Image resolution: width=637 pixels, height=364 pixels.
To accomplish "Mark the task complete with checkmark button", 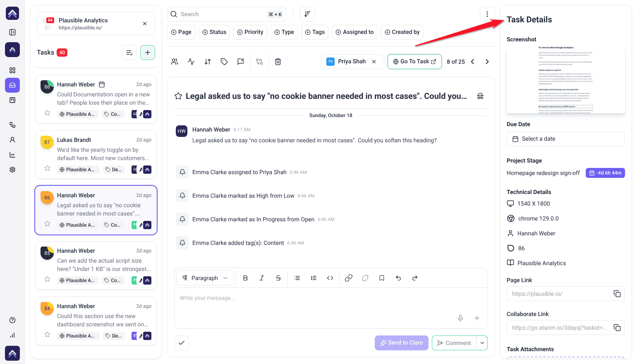I will (182, 343).
